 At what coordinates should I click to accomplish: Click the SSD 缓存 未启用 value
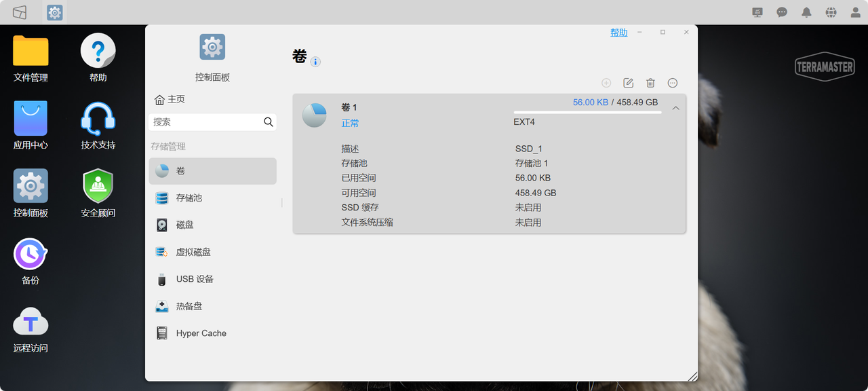tap(528, 208)
